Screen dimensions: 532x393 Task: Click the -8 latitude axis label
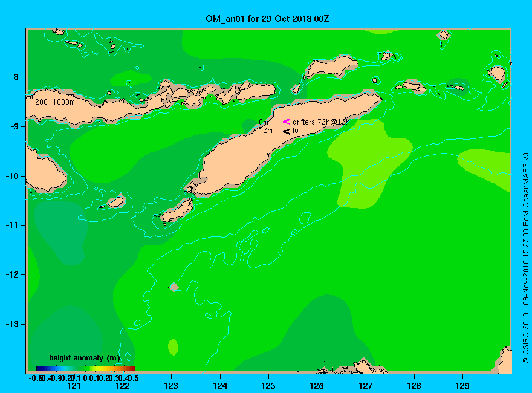[x=15, y=77]
